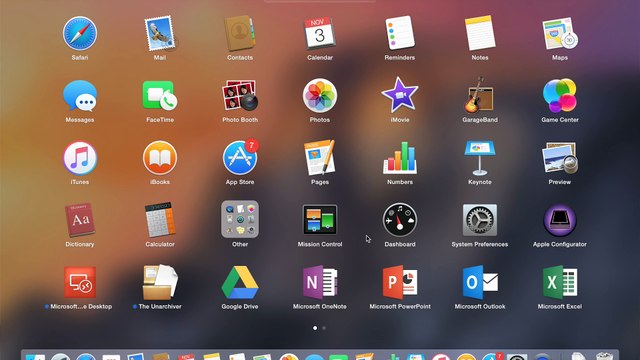Image resolution: width=640 pixels, height=360 pixels.
Task: Launch iTunes
Action: [x=80, y=158]
